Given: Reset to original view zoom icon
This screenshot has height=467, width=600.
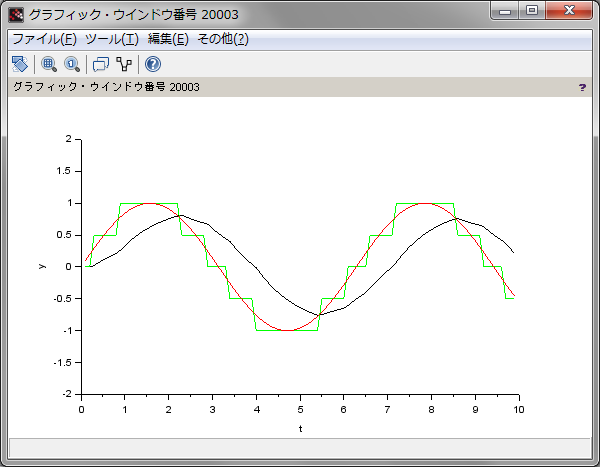Looking at the screenshot, I should pos(72,64).
